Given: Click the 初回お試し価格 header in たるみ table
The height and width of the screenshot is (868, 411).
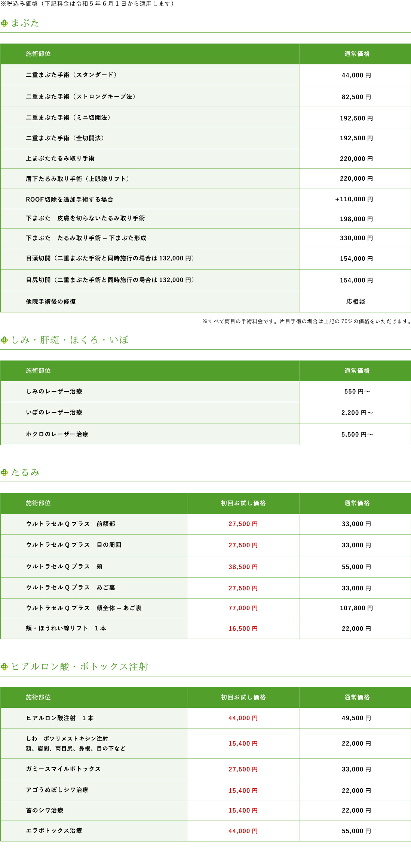Looking at the screenshot, I should (x=243, y=503).
